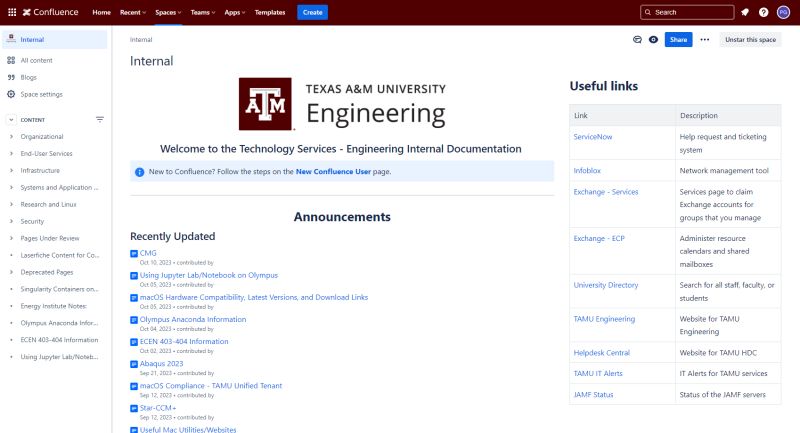Expand Research and Linux tree item
Image resolution: width=800 pixels, height=433 pixels.
coord(11,205)
